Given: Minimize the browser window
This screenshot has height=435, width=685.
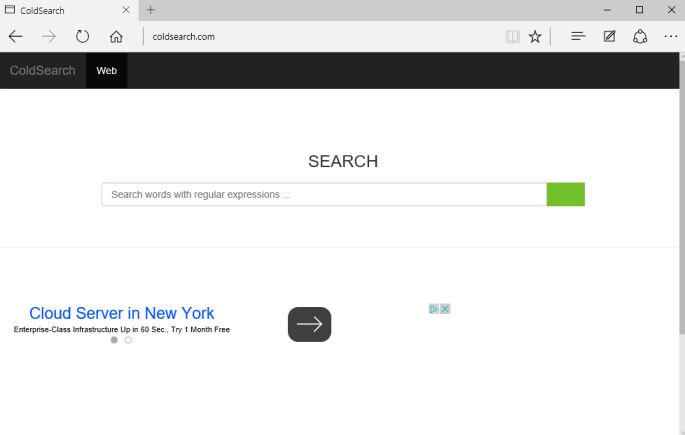Looking at the screenshot, I should (x=607, y=10).
